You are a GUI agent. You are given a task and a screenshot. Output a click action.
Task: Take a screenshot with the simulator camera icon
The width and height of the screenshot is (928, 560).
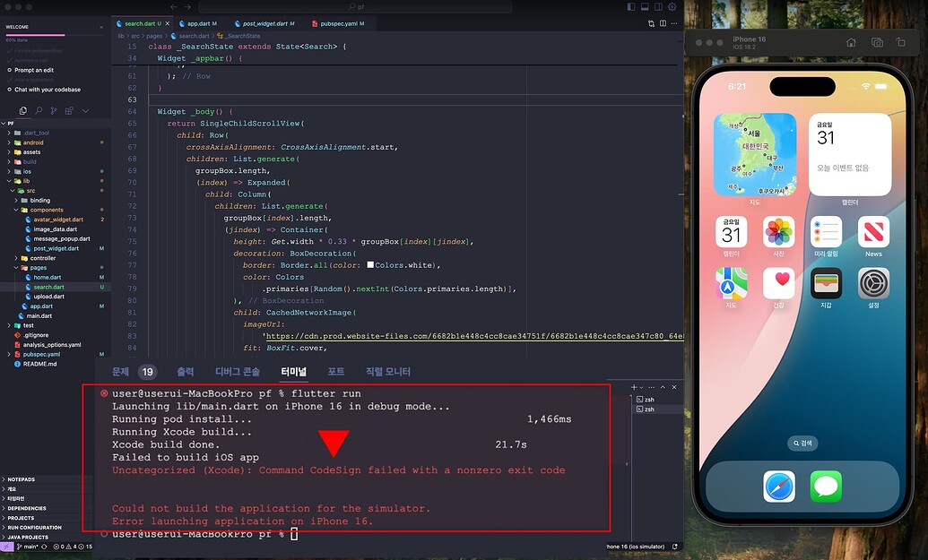[x=876, y=42]
